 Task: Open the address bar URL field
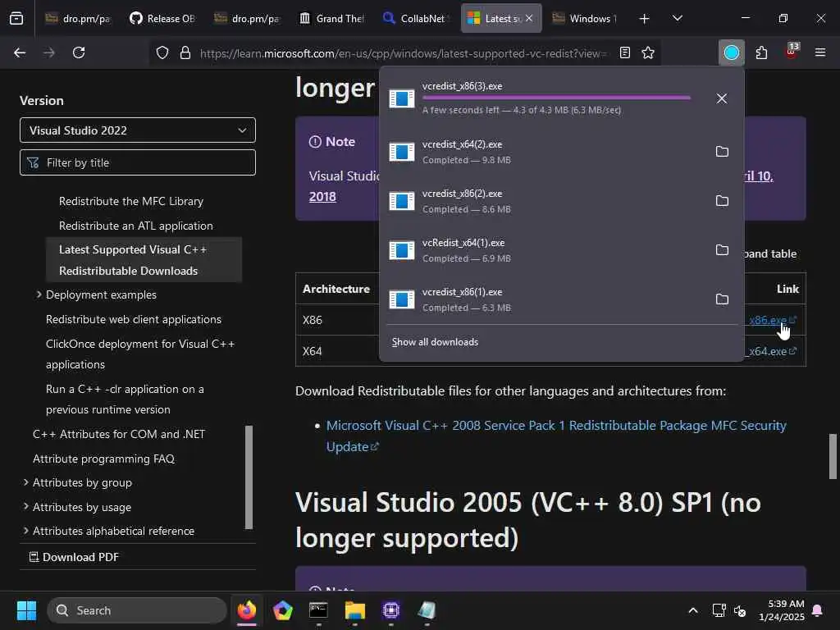click(x=403, y=53)
